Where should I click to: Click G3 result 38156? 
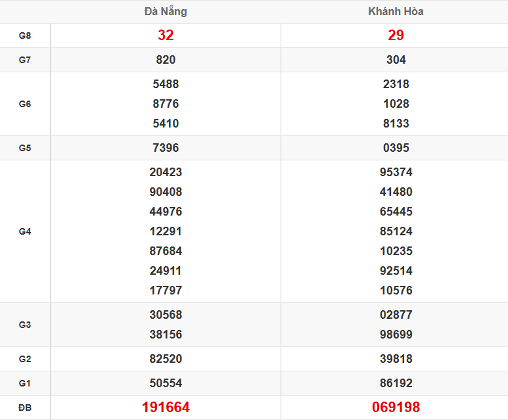(166, 335)
